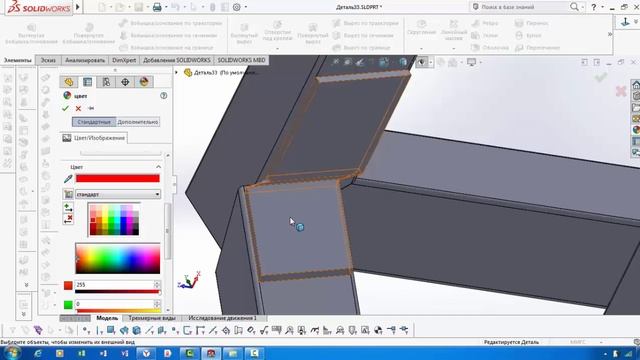Open Исследование движения 1 tab
The height and width of the screenshot is (360, 640).
tap(222, 318)
